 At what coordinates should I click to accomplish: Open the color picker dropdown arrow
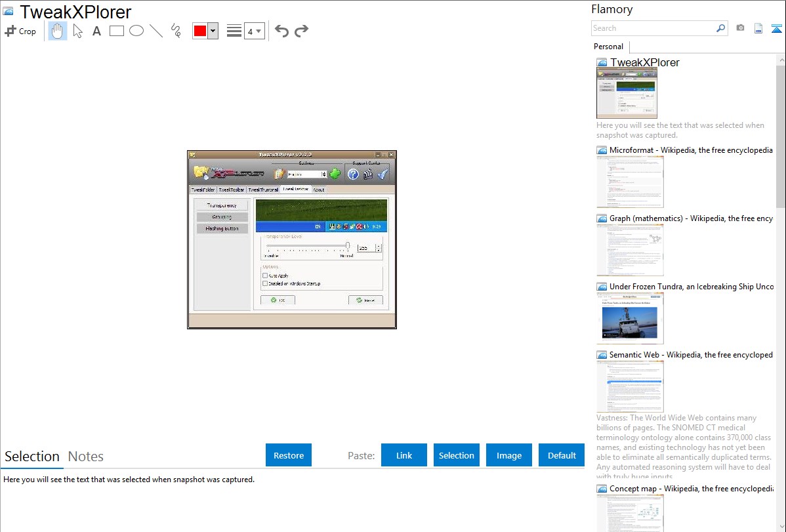click(x=213, y=31)
